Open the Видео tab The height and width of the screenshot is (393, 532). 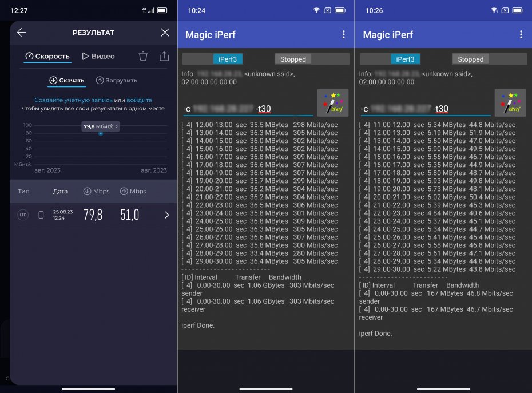(98, 56)
